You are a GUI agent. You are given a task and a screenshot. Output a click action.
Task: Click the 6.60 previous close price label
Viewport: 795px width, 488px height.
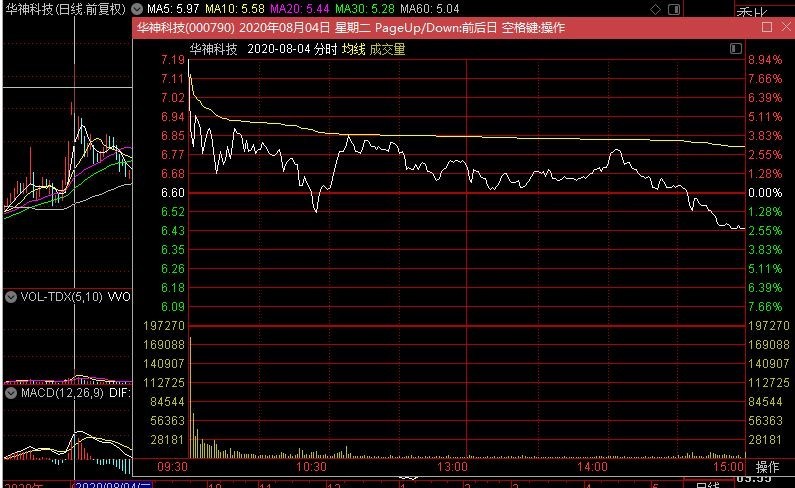172,193
